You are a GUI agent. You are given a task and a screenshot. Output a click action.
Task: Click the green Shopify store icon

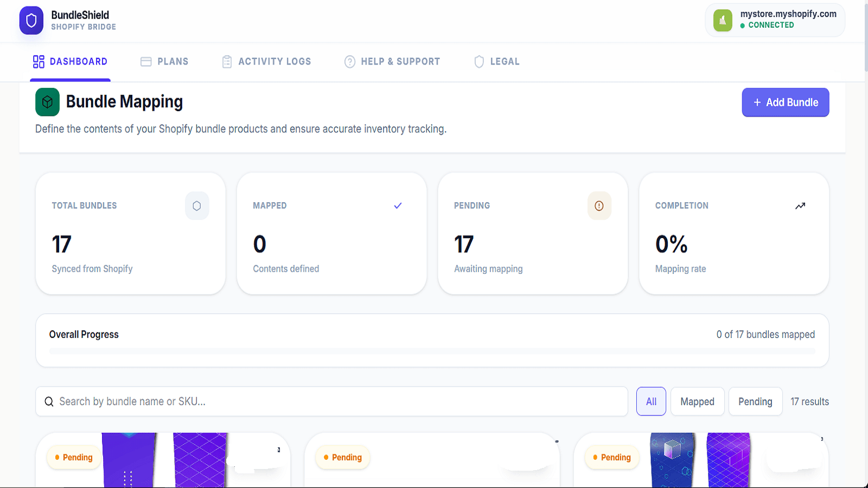click(x=723, y=21)
